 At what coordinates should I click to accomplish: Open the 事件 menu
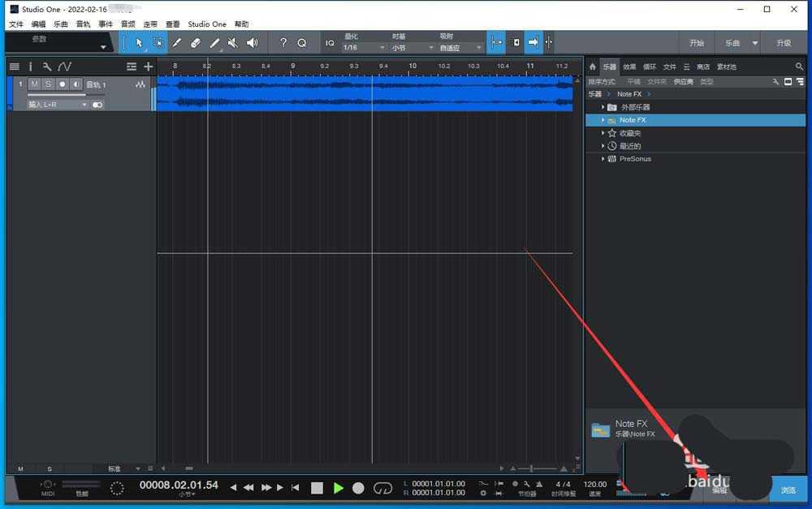pos(105,24)
